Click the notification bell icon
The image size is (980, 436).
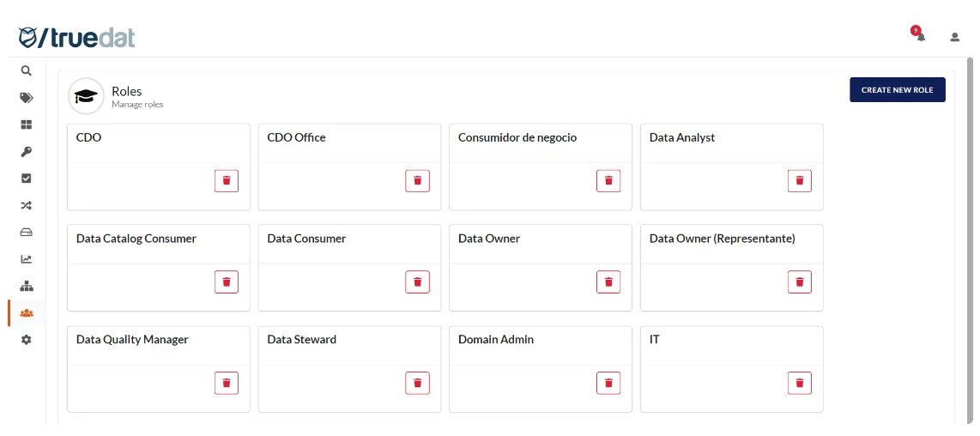coord(921,37)
